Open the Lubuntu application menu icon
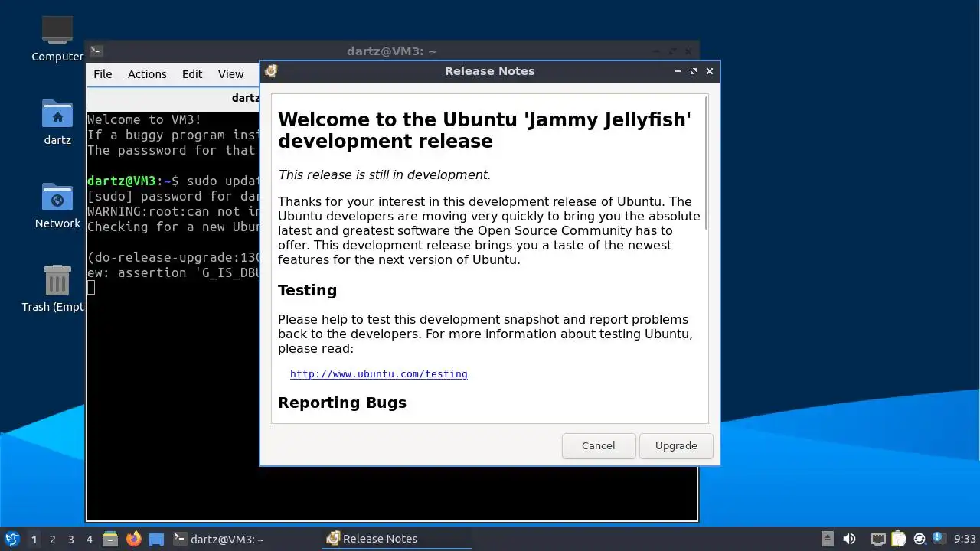The height and width of the screenshot is (551, 980). pos(11,539)
